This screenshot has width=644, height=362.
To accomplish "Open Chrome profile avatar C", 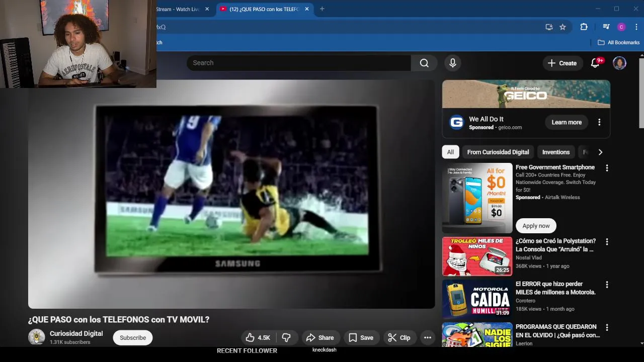I will (x=621, y=27).
